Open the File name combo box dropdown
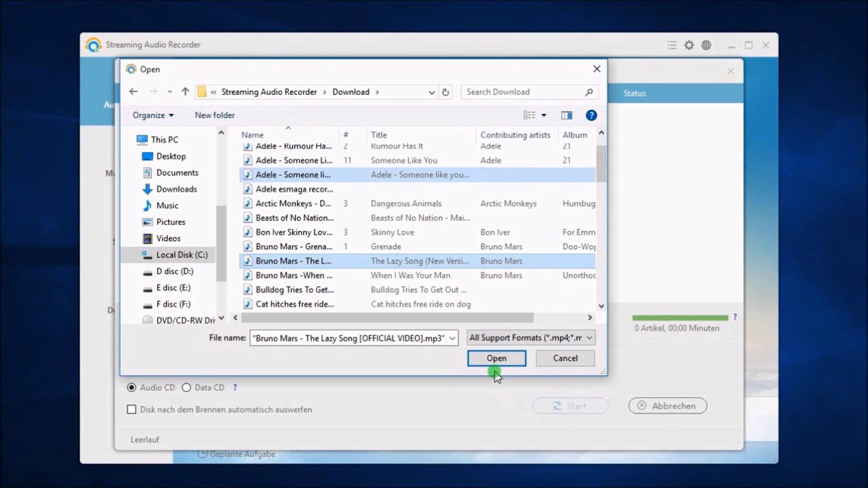868x488 pixels. (452, 338)
